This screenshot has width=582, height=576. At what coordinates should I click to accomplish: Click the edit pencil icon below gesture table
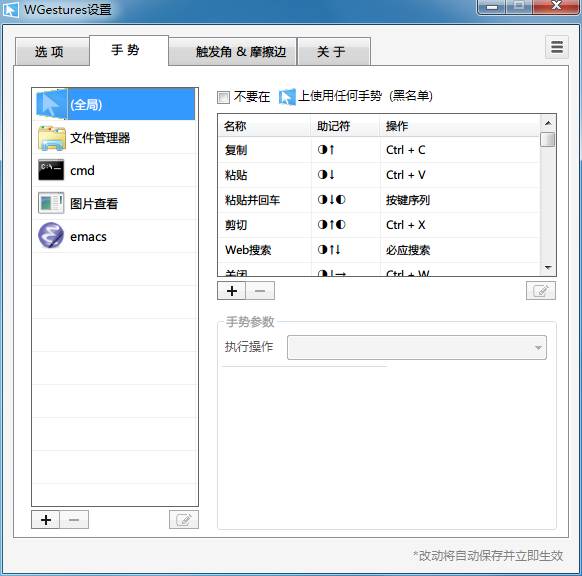pyautogui.click(x=541, y=291)
